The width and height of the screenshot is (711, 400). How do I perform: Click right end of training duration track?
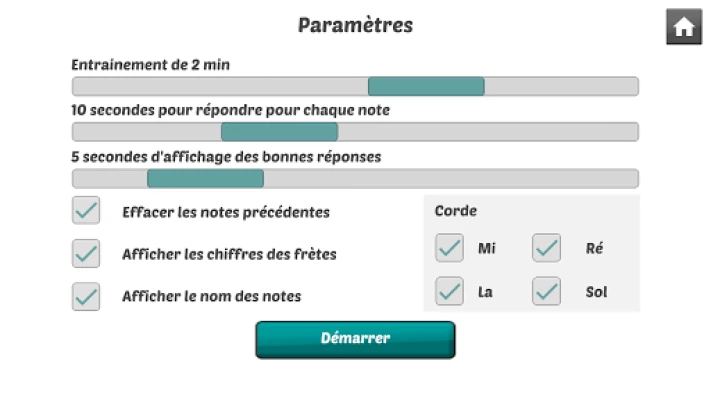click(630, 86)
